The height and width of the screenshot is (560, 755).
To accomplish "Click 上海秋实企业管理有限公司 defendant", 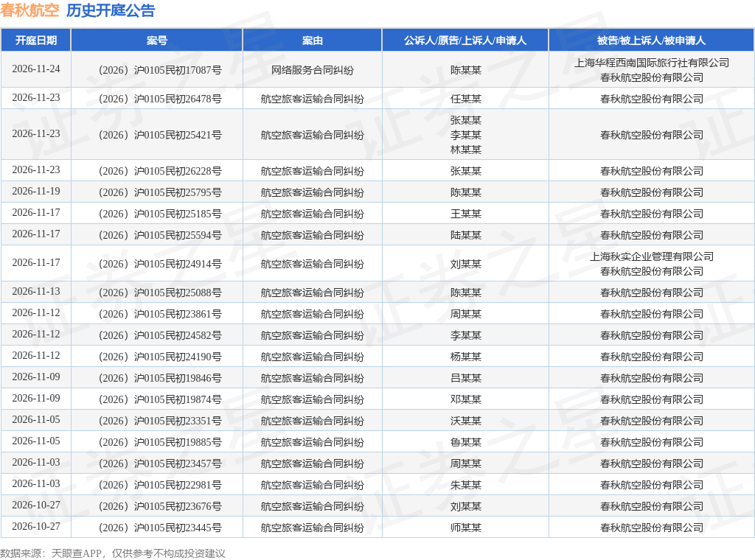I will tap(652, 257).
